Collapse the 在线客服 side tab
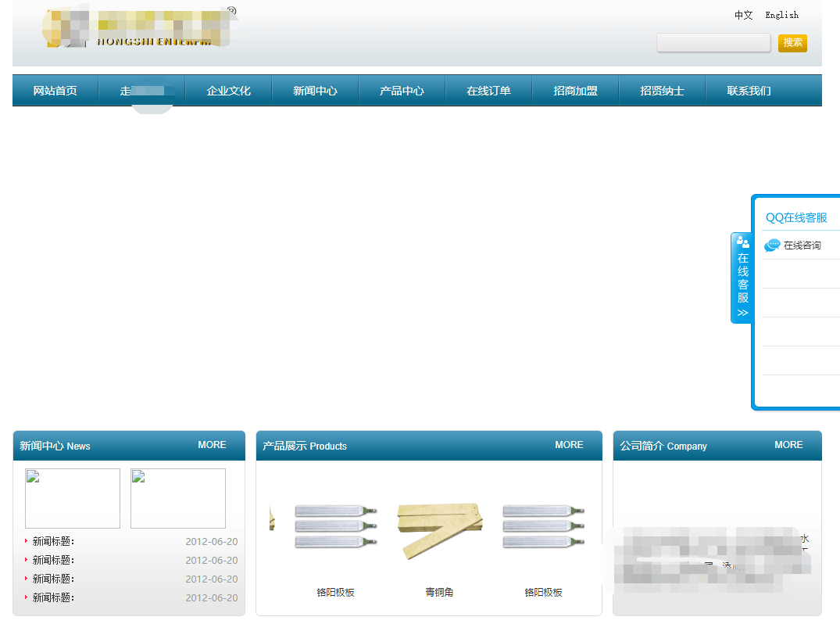 [742, 278]
